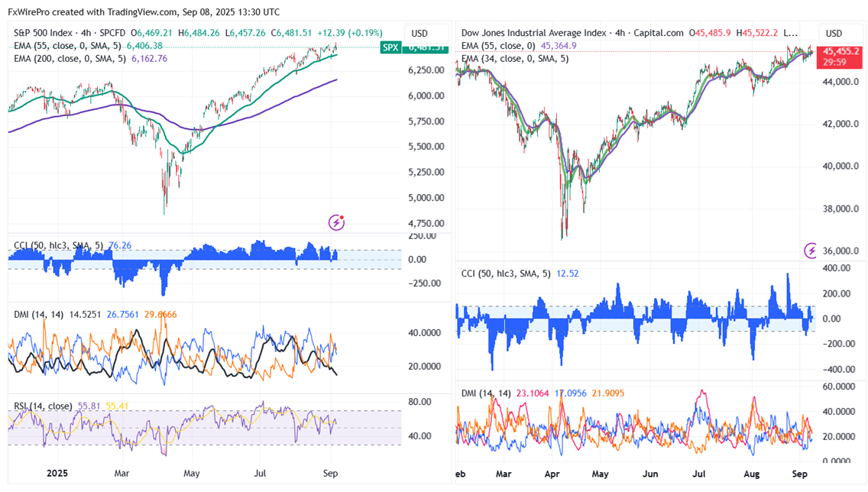Click the change +12.39 (+0.19%)

pyautogui.click(x=350, y=33)
